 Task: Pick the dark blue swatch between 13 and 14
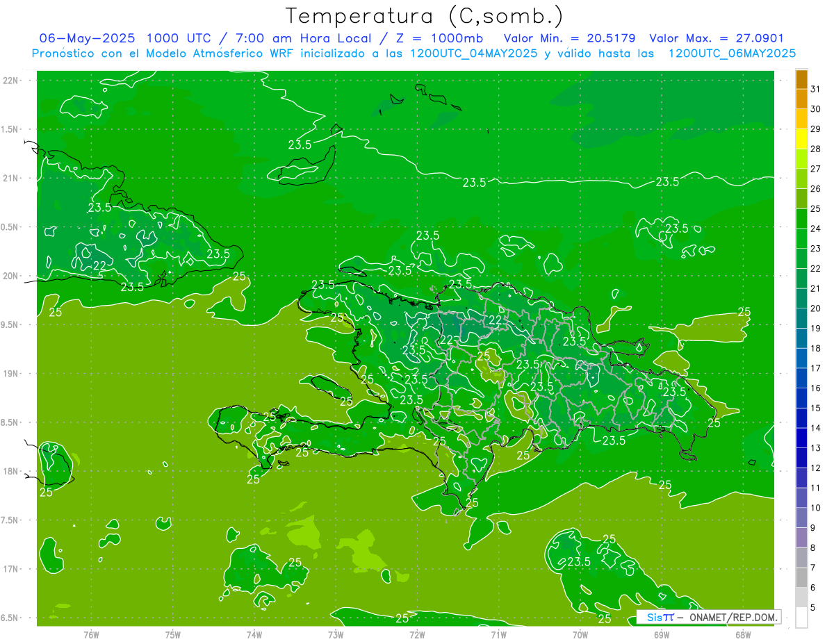click(801, 438)
